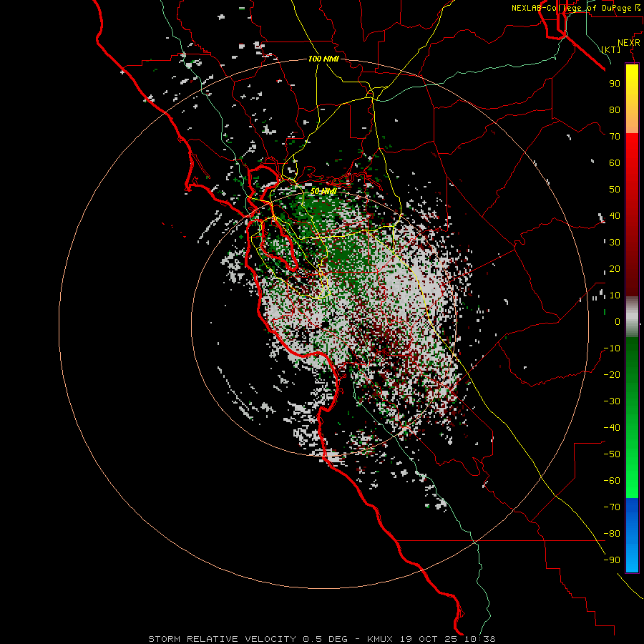Click the -80 value on the velocity scale

coord(612,534)
